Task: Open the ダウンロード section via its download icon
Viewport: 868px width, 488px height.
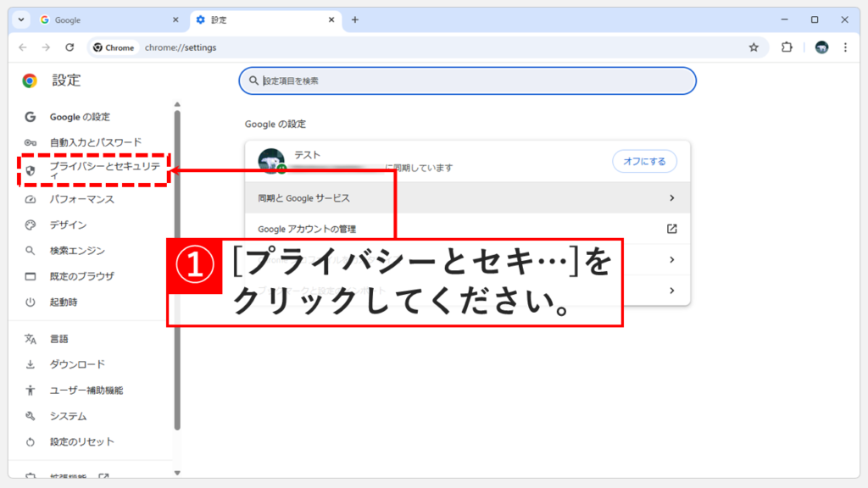Action: point(30,364)
